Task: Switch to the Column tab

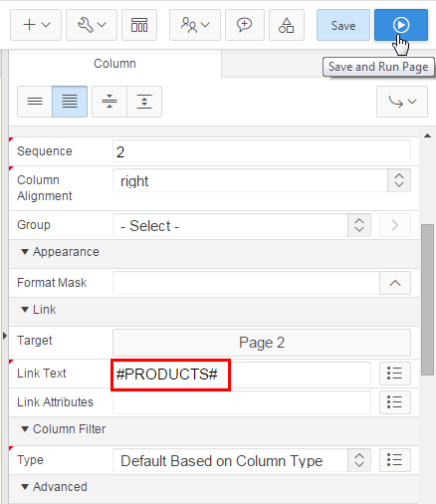Action: (x=114, y=64)
